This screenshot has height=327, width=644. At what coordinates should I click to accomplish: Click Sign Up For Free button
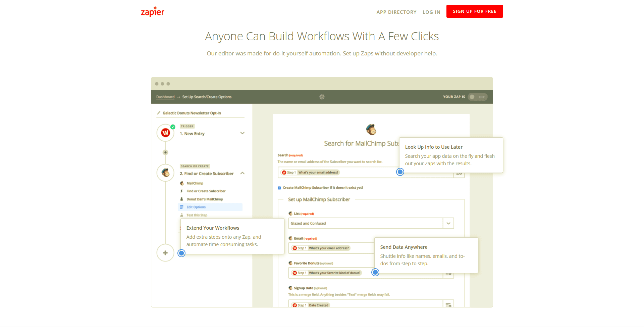(475, 11)
